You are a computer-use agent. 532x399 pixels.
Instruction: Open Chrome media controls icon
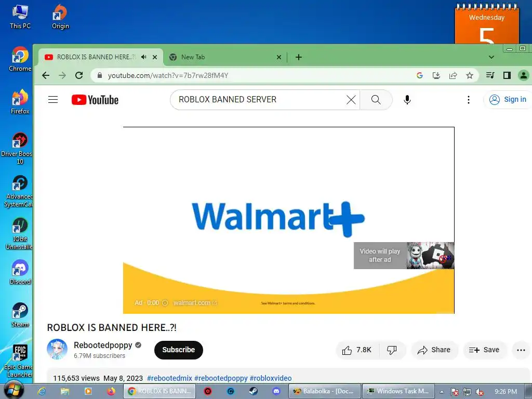tap(490, 75)
